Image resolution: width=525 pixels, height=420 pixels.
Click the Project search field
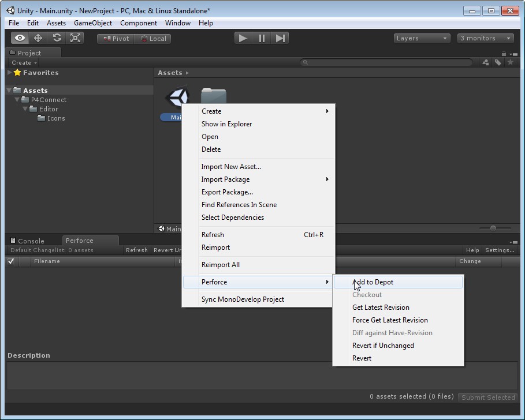[x=386, y=62]
